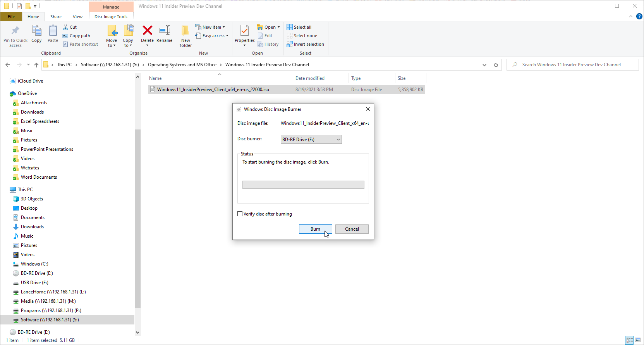
Task: Click the Search Windows 11 Insider Preview field
Action: 572,65
